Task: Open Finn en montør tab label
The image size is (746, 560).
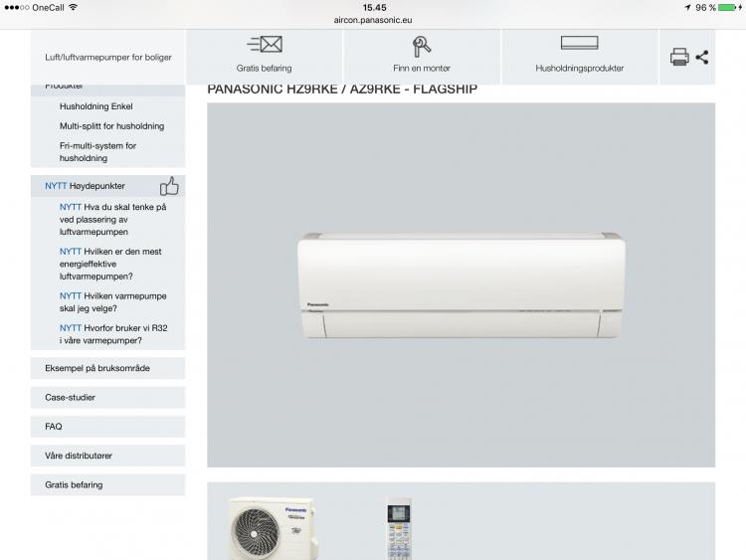Action: (x=422, y=68)
